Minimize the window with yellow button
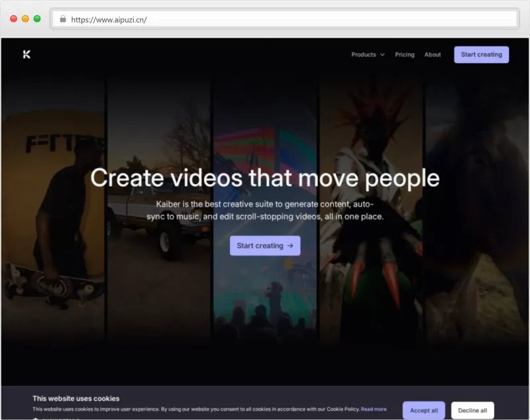Screen dimensions: 530x420 pos(25,19)
